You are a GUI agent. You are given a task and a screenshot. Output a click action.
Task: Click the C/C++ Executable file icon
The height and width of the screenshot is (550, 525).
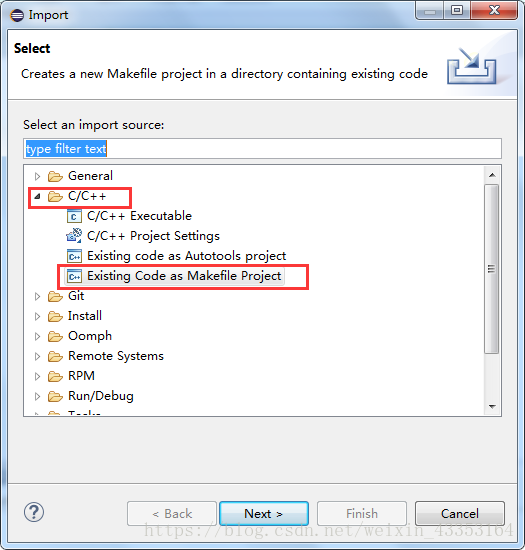(74, 216)
